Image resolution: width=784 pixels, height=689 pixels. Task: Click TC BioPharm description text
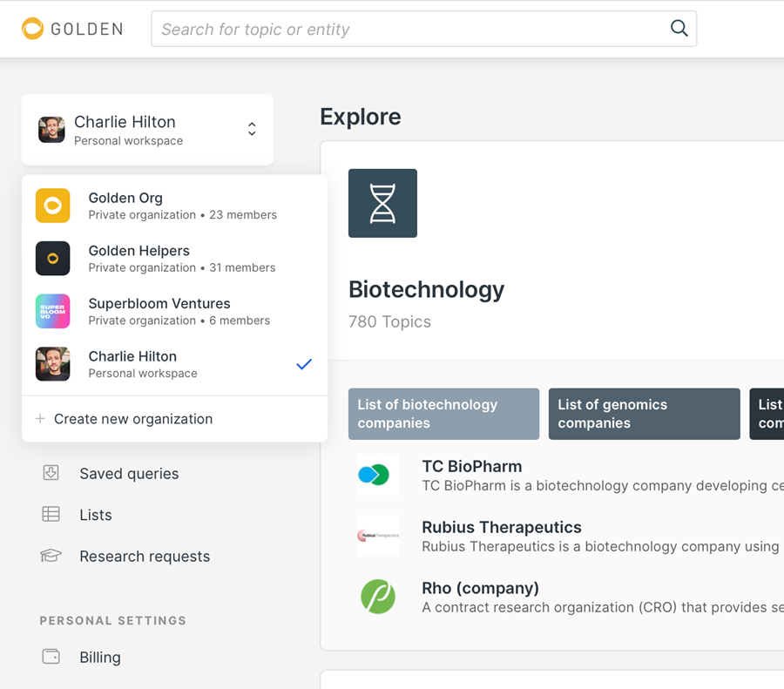(603, 485)
